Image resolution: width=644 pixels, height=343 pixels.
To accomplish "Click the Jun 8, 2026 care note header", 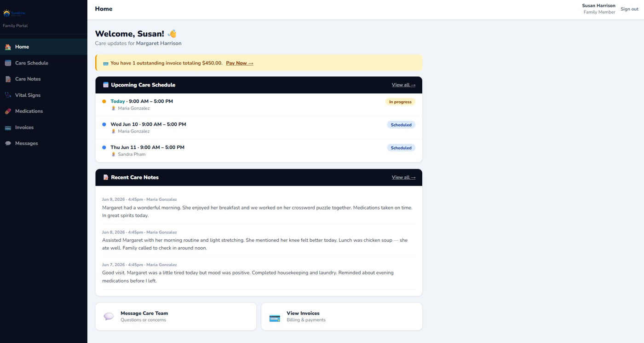I will tap(139, 233).
